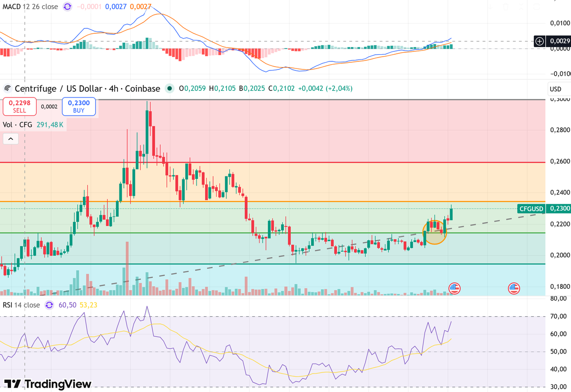Click the spread value 0,0002
This screenshot has width=571, height=392.
point(49,107)
